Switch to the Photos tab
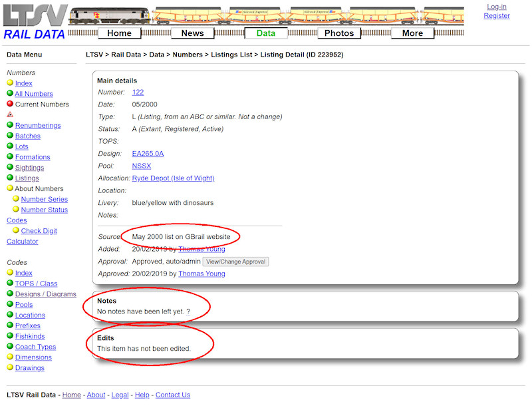The height and width of the screenshot is (410, 532). point(339,33)
